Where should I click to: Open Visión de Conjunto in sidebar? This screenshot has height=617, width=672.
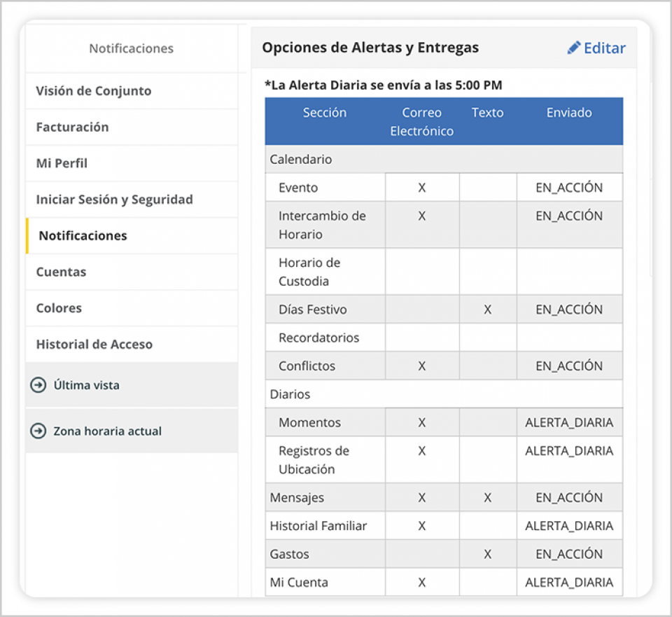(93, 91)
